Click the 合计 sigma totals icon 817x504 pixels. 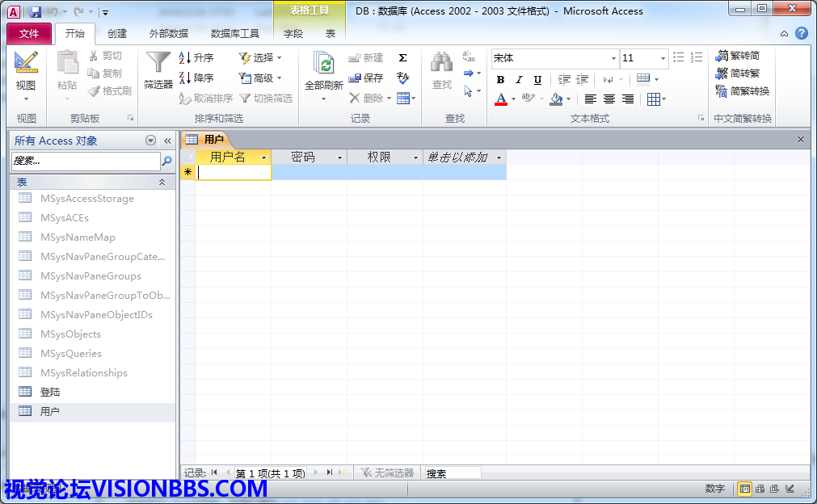(402, 58)
